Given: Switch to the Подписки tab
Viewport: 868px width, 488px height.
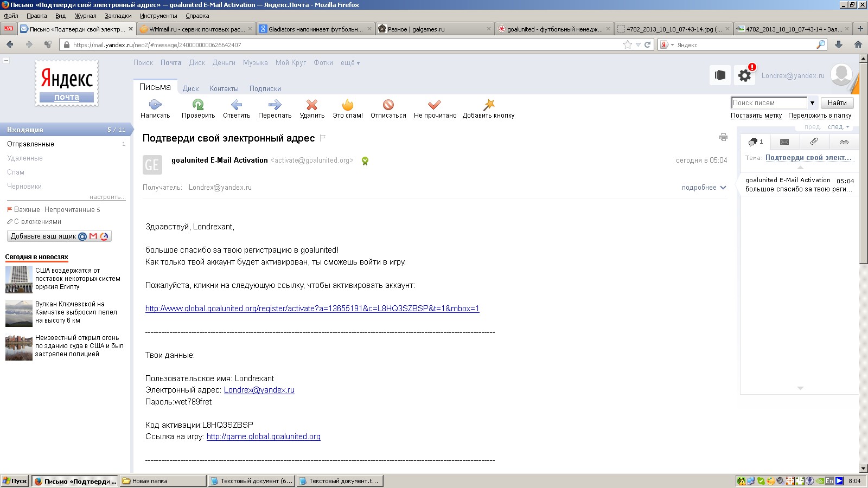Looking at the screenshot, I should 265,88.
